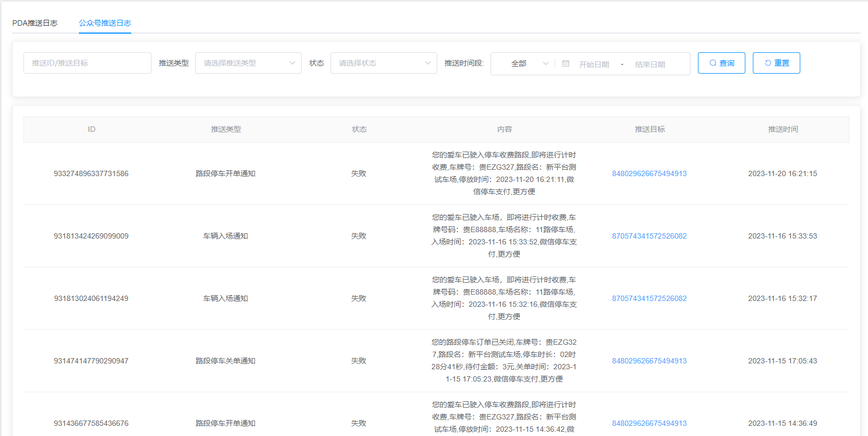The height and width of the screenshot is (436, 868).
Task: Open push target link for 15:32:17 record
Action: tap(649, 298)
